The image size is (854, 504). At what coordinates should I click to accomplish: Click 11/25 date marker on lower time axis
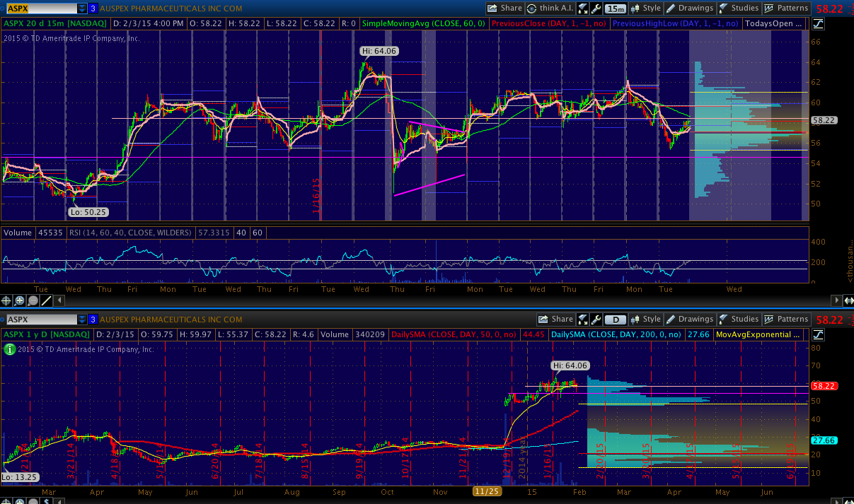487,490
